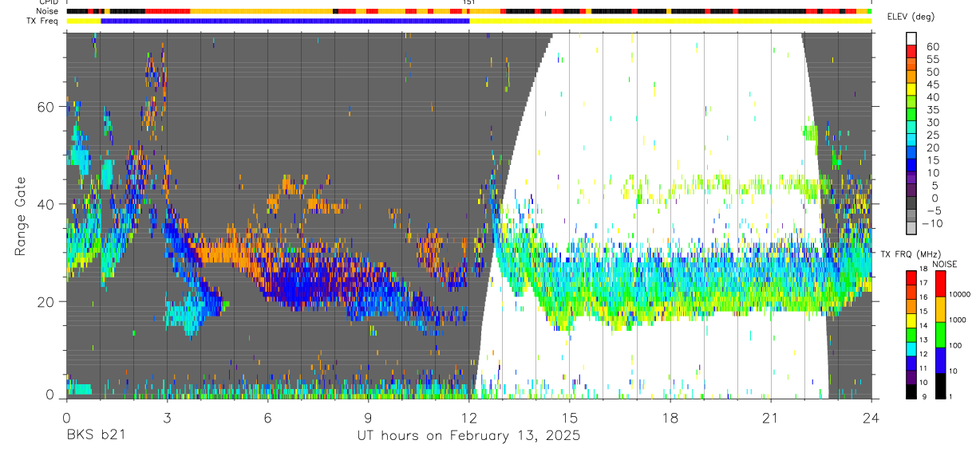Click the x-axis tick label '24'
Image resolution: width=980 pixels, height=452 pixels.
pos(871,417)
